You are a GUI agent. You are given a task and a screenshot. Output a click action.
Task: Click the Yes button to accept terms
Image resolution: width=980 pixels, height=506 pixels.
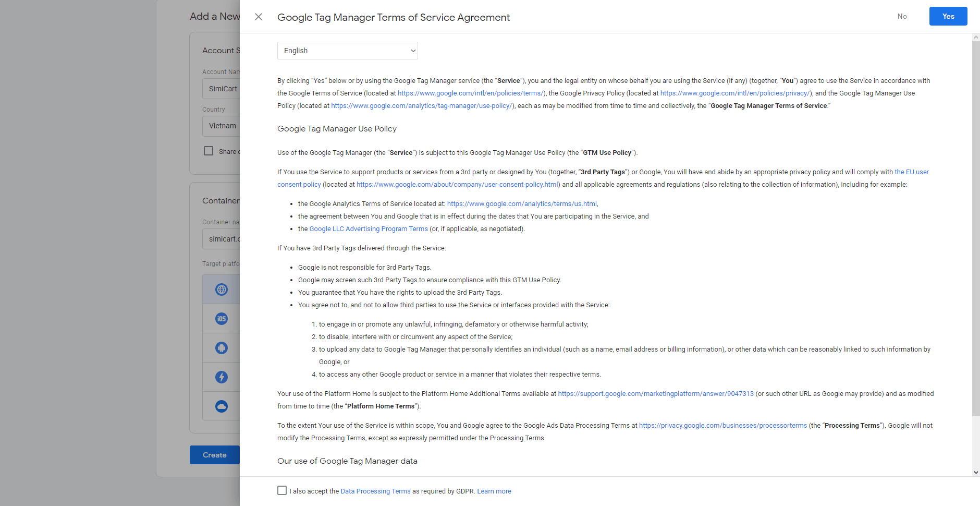tap(948, 16)
